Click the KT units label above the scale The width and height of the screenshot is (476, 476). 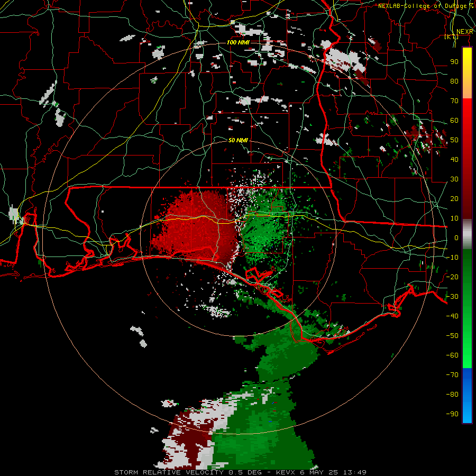[x=452, y=36]
